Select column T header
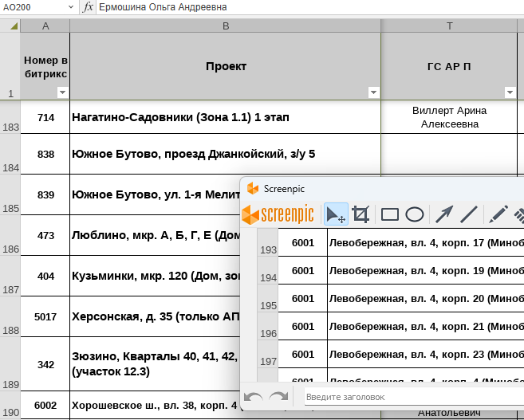 click(x=449, y=26)
